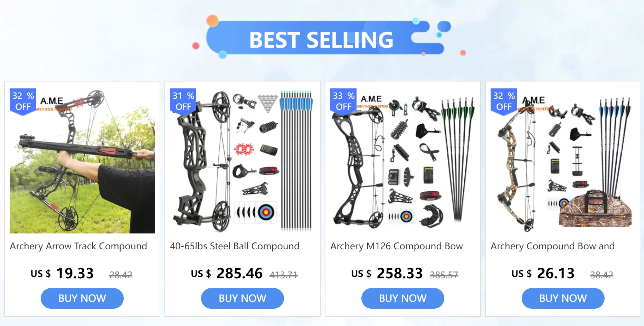Image resolution: width=644 pixels, height=326 pixels.
Task: Click BUY NOW for the 19.33 Arrow Track bow
Action: [82, 298]
